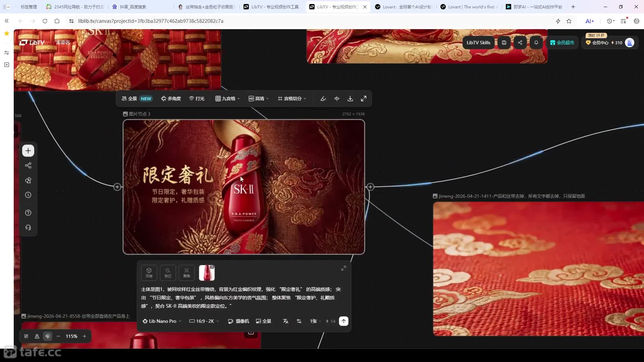Choose the 打光 lighting tool
The height and width of the screenshot is (362, 644).
[197, 99]
